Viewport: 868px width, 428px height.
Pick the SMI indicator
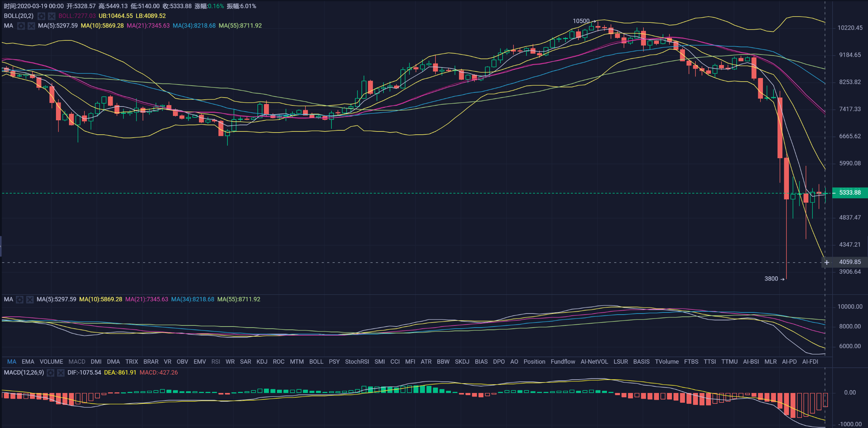pos(380,362)
